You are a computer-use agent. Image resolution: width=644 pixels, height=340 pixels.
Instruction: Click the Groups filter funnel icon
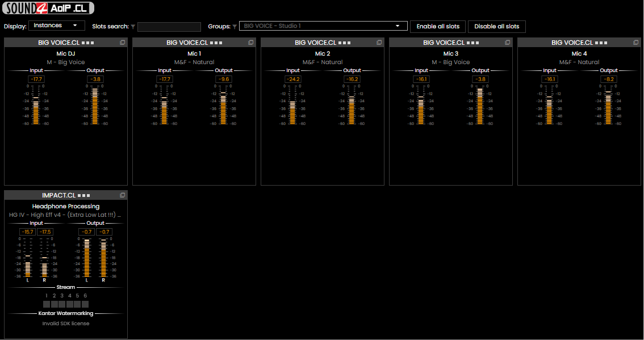pyautogui.click(x=235, y=27)
